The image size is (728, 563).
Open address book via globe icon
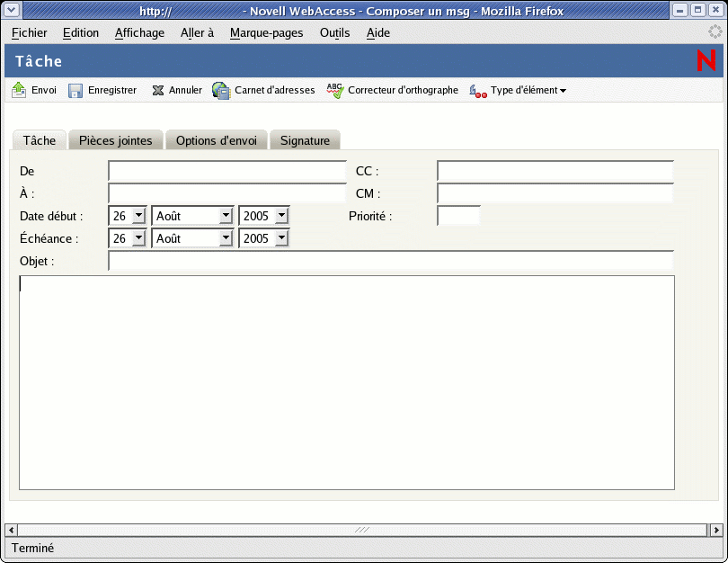click(221, 91)
